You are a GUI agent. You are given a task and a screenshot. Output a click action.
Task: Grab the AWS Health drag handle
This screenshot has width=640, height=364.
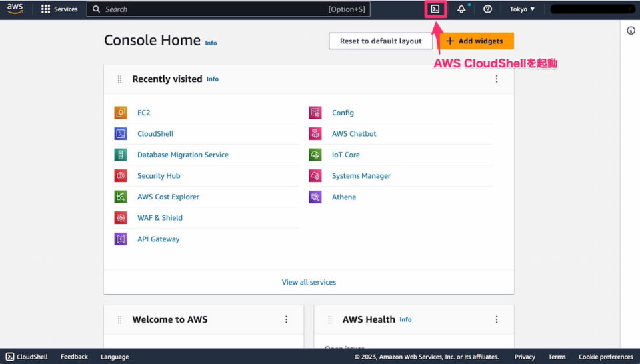pos(330,319)
